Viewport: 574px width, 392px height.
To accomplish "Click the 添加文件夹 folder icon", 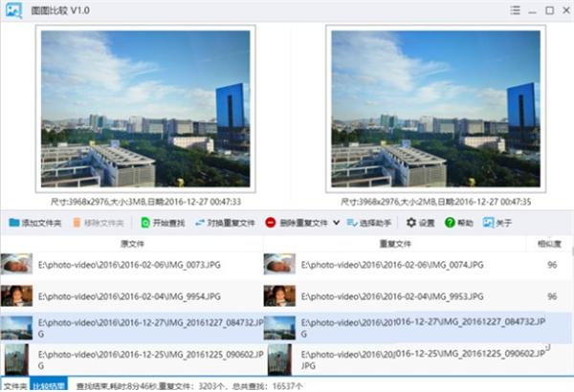I will (x=14, y=222).
